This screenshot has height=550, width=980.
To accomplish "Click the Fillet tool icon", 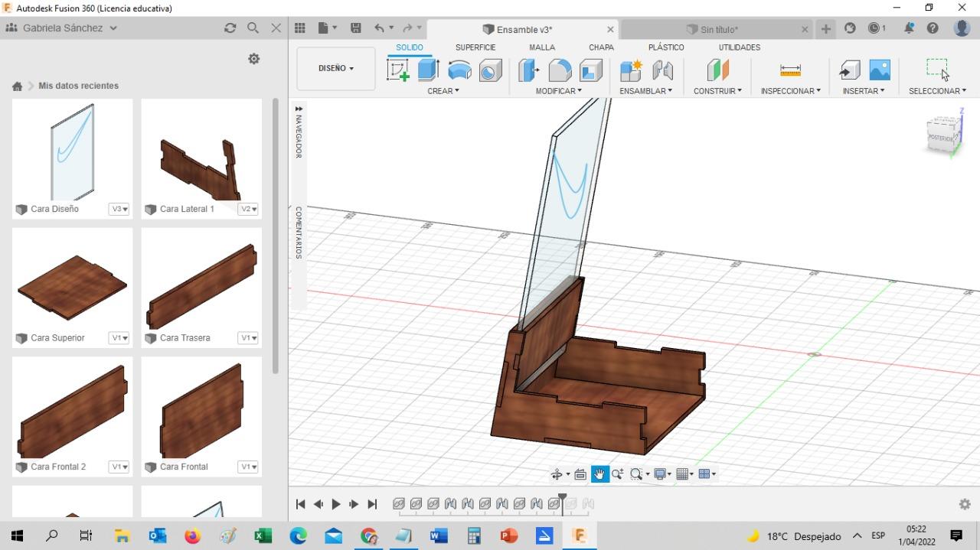I will [x=560, y=70].
